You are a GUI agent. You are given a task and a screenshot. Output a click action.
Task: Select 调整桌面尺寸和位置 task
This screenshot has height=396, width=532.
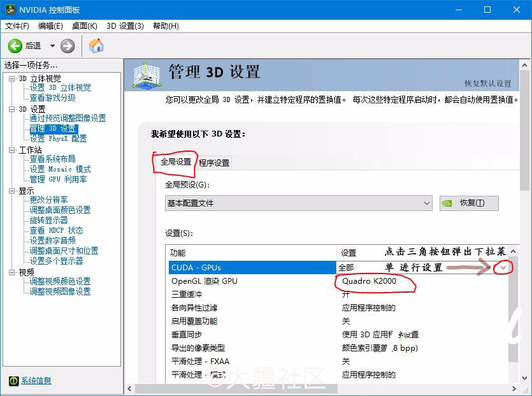coord(64,251)
